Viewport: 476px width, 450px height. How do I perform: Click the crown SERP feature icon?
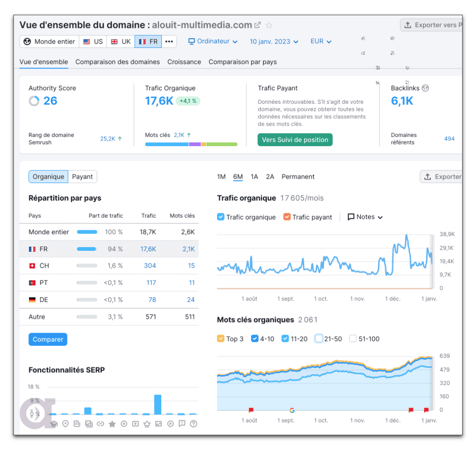click(x=147, y=423)
